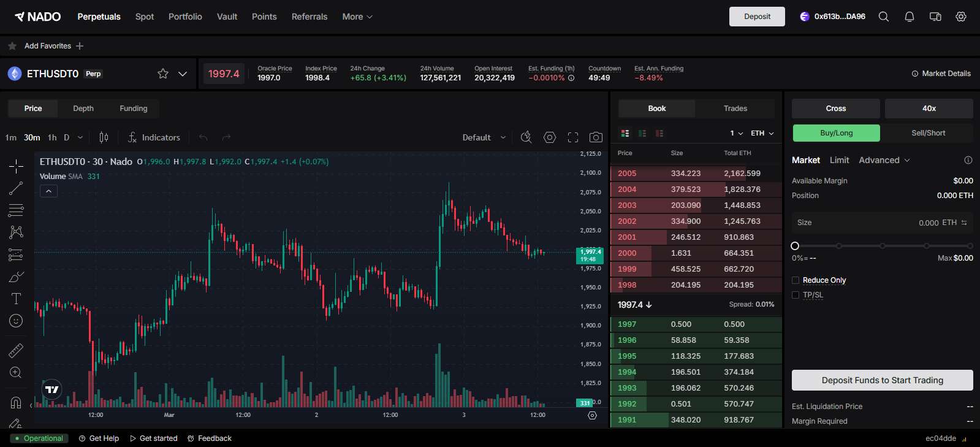Click Deposit Funds to Start Trading
The height and width of the screenshot is (447, 980).
coord(883,380)
